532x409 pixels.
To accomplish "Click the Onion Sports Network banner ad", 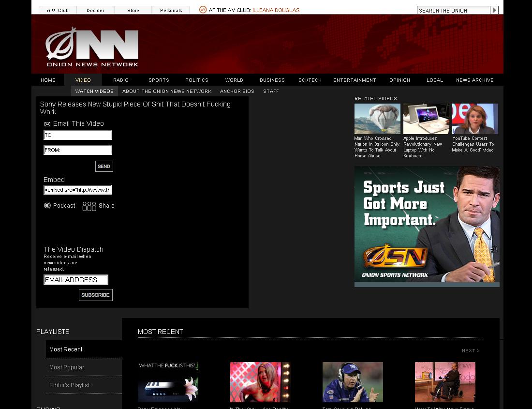I will point(427,227).
